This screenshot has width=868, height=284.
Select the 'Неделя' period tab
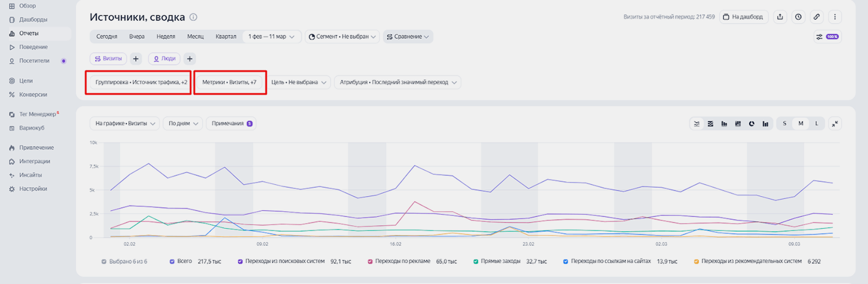[x=166, y=37]
